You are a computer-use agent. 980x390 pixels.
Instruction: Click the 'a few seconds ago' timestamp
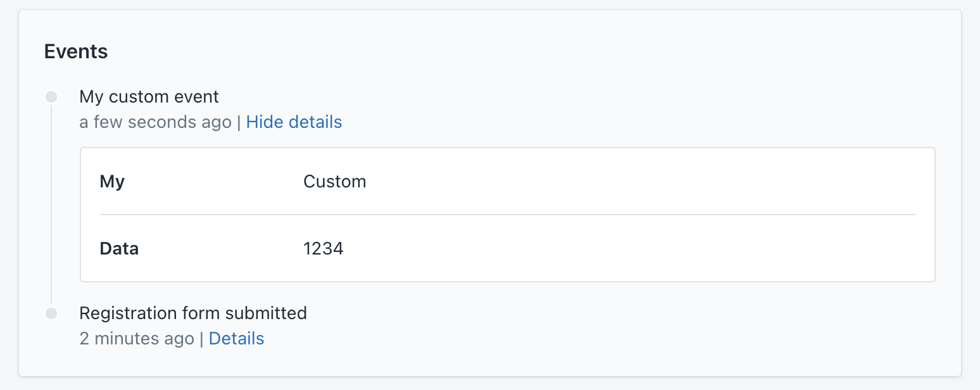(155, 122)
